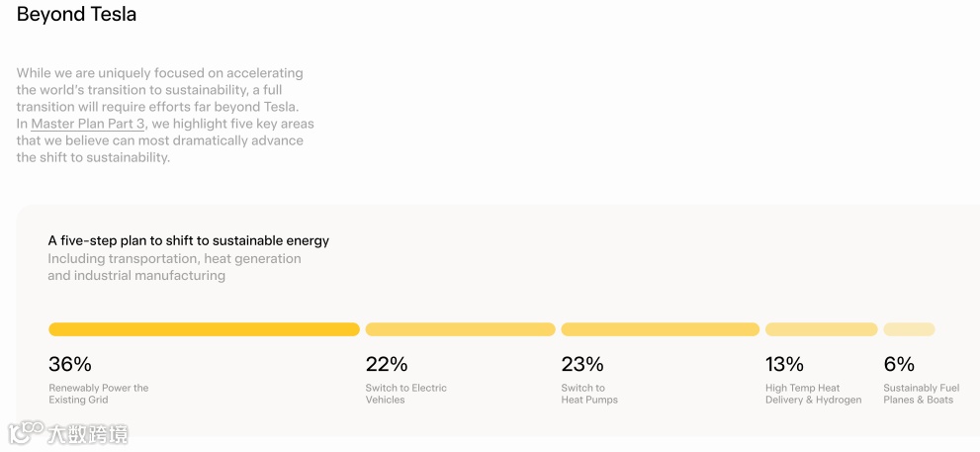Image resolution: width=980 pixels, height=452 pixels.
Task: Click the 22% percentage figure
Action: coord(387,364)
